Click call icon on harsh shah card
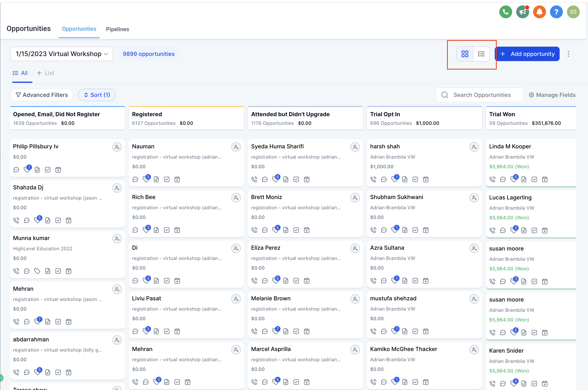The width and height of the screenshot is (588, 390). [x=373, y=179]
